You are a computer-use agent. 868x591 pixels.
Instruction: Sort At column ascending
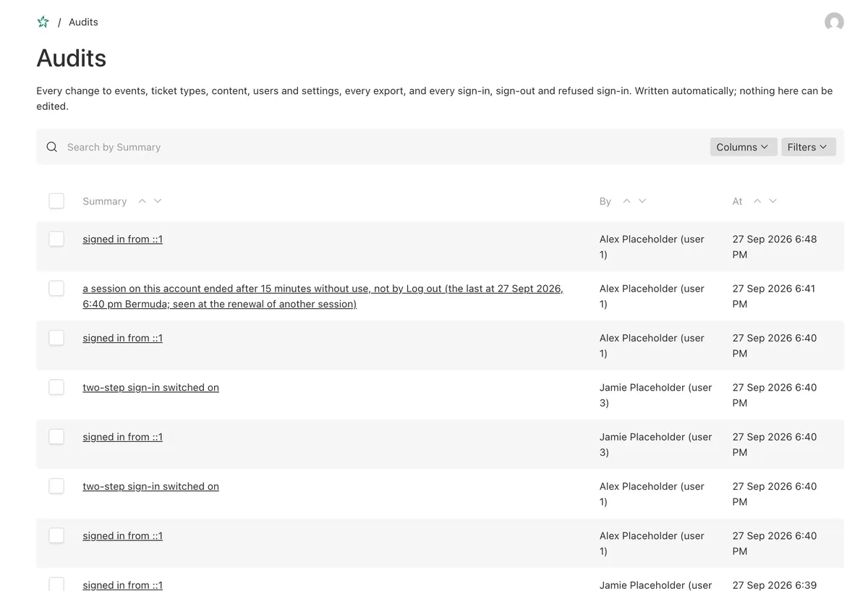click(x=757, y=201)
